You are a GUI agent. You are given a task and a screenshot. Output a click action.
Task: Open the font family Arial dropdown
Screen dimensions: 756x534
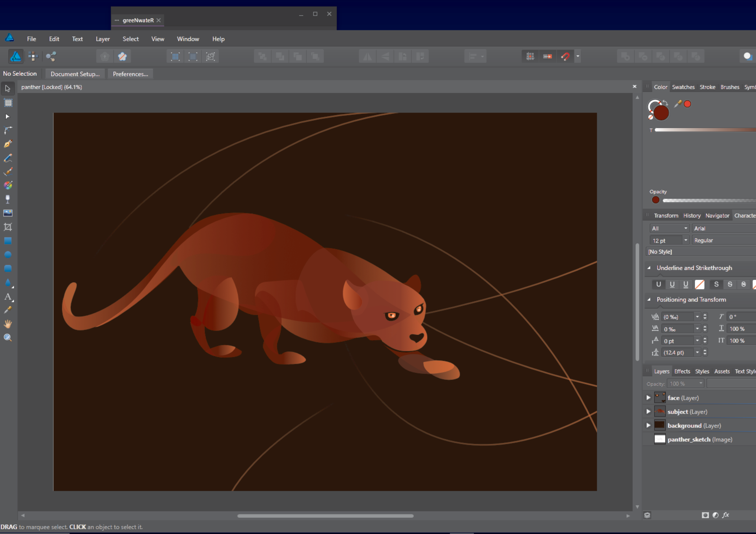point(724,228)
